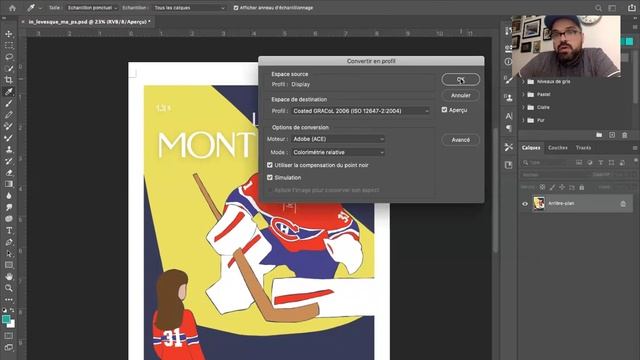Viewport: 640px width, 360px height.
Task: Switch to Tracés tab
Action: (x=583, y=148)
